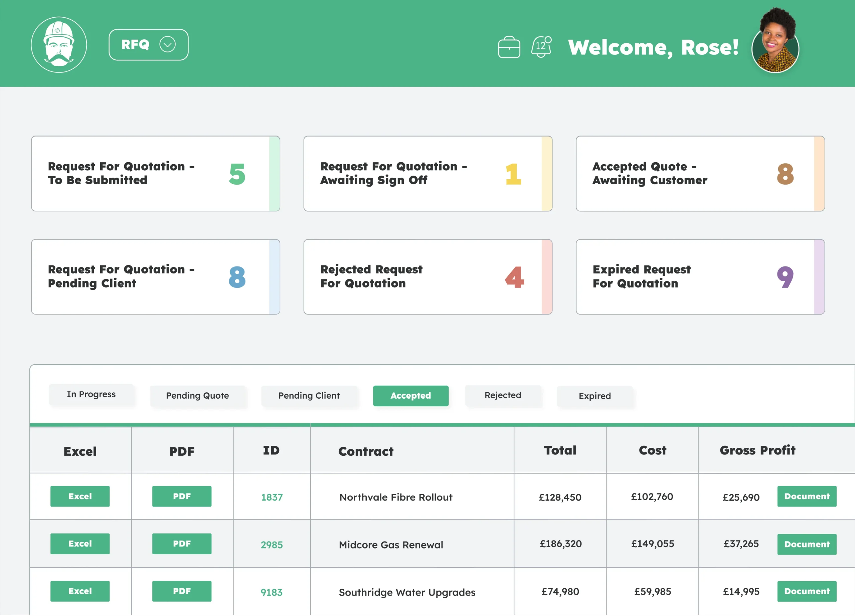
Task: Open Document for Midcore Gas Renewal
Action: coord(807,545)
